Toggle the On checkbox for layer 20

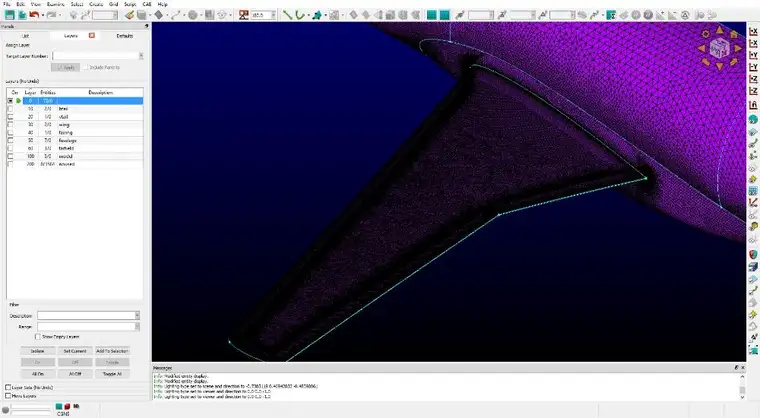[10, 117]
